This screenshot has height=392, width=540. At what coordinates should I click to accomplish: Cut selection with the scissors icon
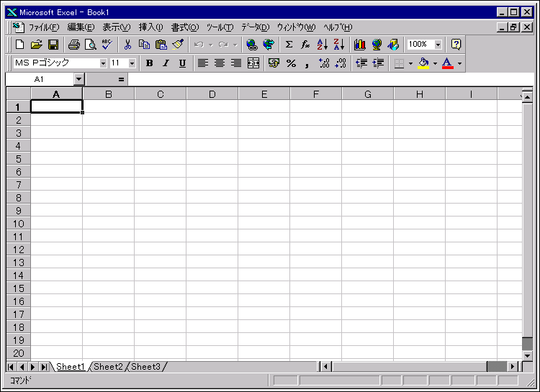click(x=127, y=45)
